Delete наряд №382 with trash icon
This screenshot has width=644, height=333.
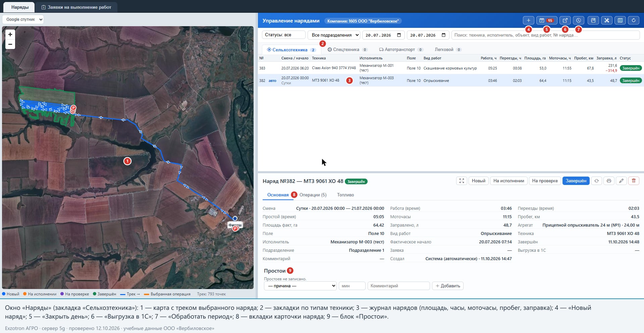pos(634,181)
